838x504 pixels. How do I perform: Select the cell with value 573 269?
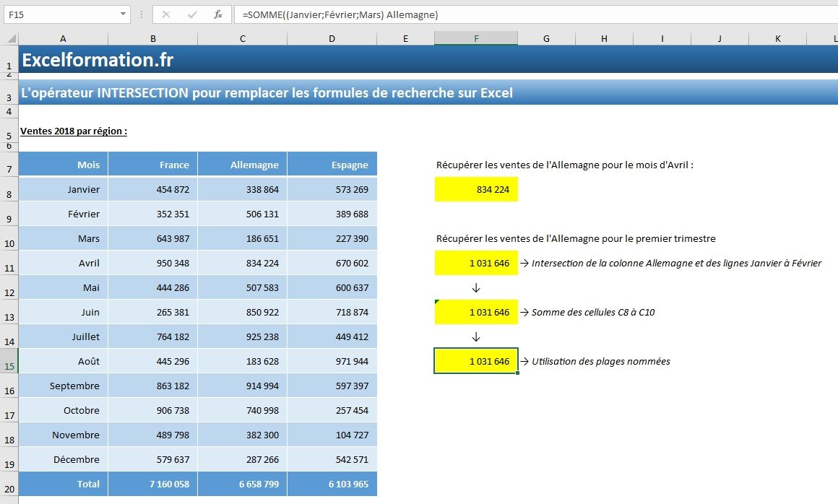coord(332,189)
